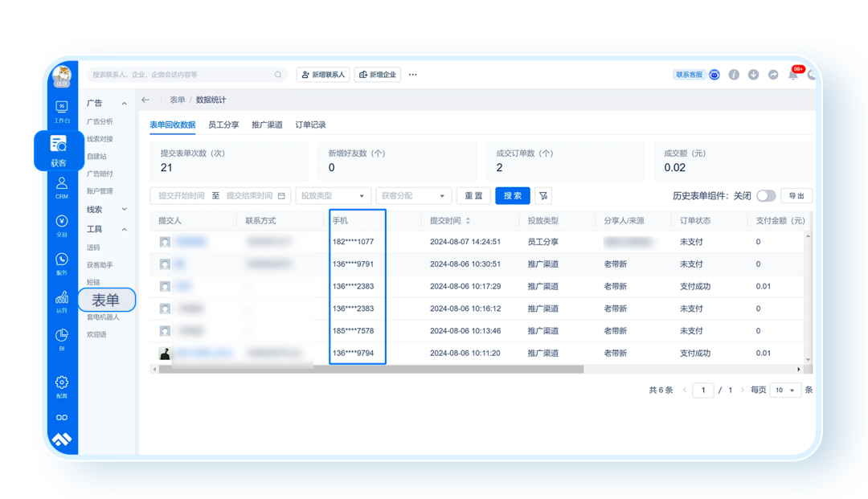Image resolution: width=868 pixels, height=499 pixels.
Task: Click the share arrow icon in header
Action: tap(773, 75)
